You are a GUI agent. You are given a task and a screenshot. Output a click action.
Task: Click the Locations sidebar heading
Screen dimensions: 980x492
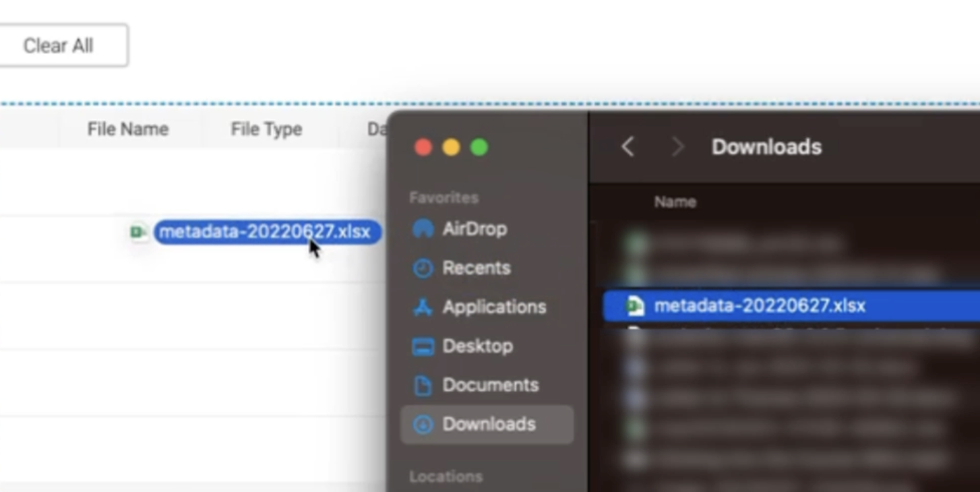(446, 476)
